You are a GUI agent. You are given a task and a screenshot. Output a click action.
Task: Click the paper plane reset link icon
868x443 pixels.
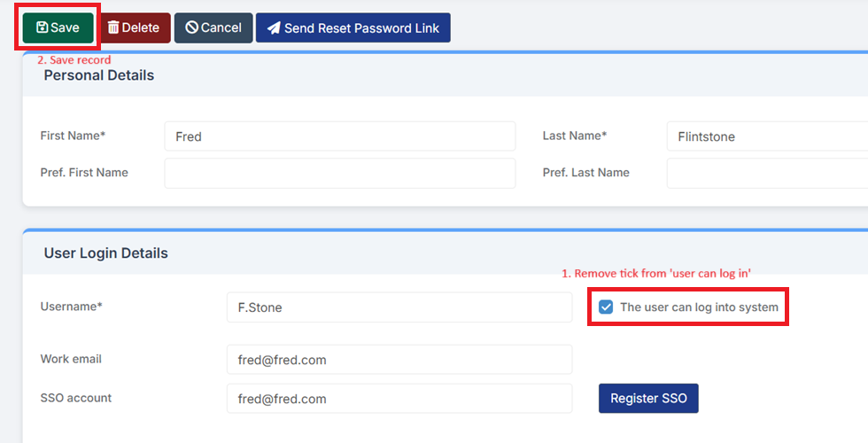point(274,27)
